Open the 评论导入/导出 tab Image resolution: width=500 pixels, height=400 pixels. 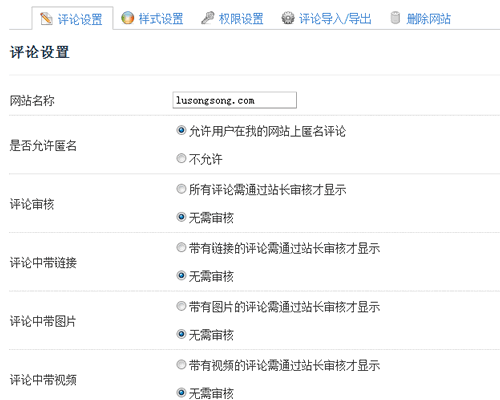(326, 18)
